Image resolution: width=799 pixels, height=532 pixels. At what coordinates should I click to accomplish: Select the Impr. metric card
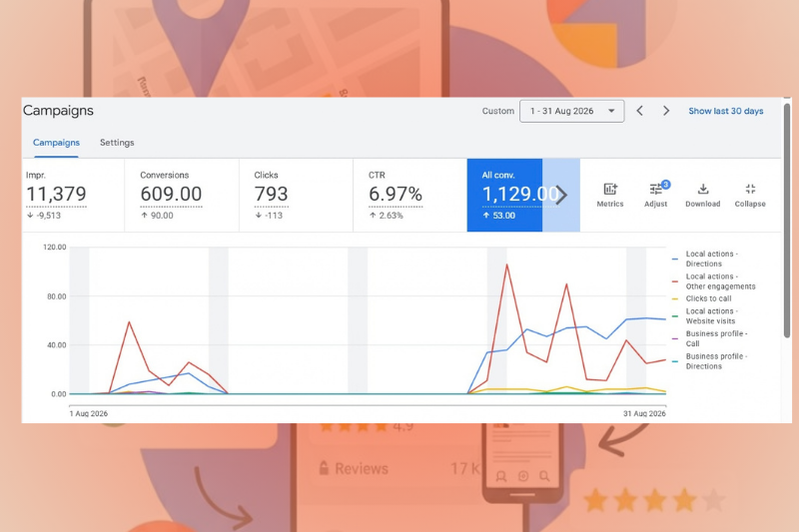(x=73, y=195)
